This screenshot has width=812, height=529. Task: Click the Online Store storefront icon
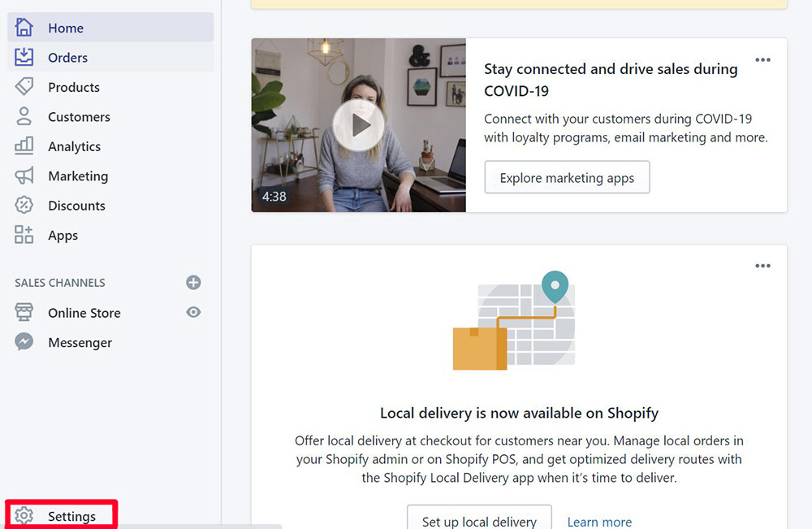pos(24,312)
